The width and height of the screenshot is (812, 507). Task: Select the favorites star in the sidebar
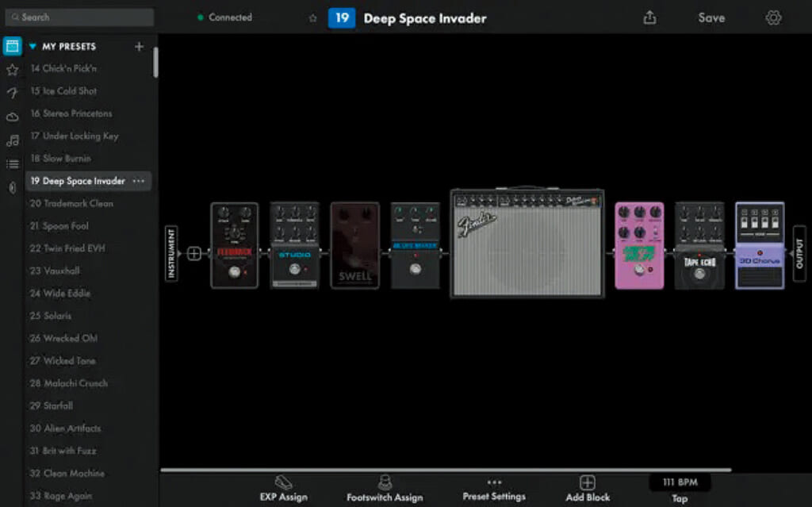tap(11, 70)
